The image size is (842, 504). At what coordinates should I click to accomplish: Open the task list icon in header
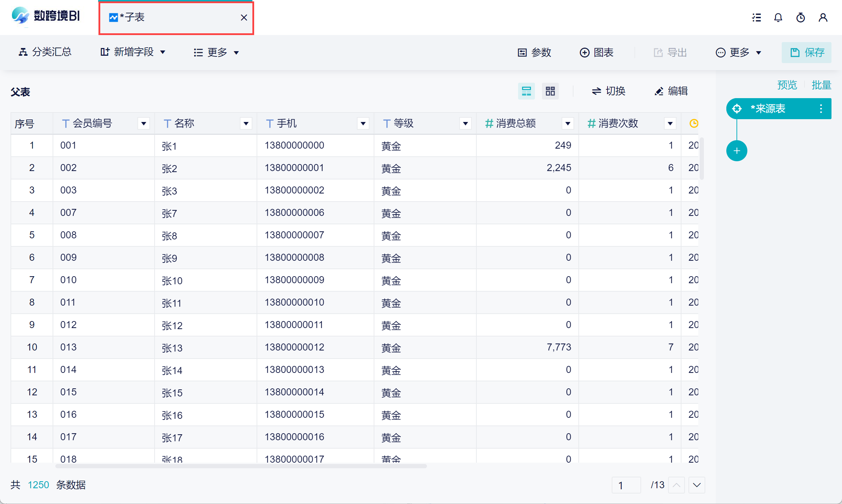point(756,18)
